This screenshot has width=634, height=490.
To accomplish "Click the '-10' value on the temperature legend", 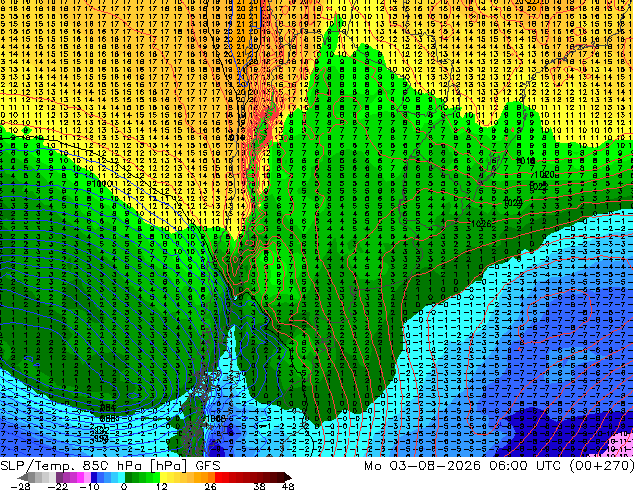I will (89, 486).
